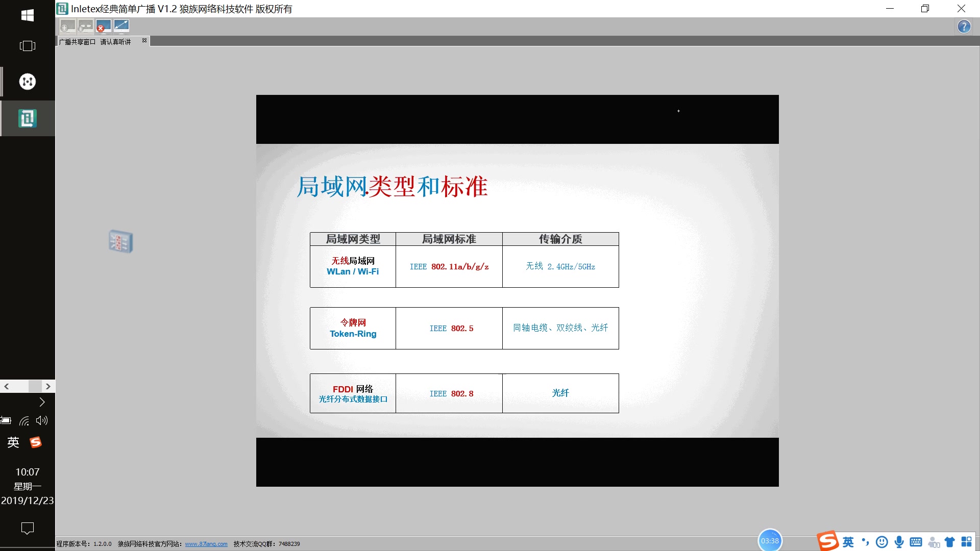This screenshot has width=980, height=551.
Task: Open the Wi-Fi network tray icon
Action: (24, 421)
